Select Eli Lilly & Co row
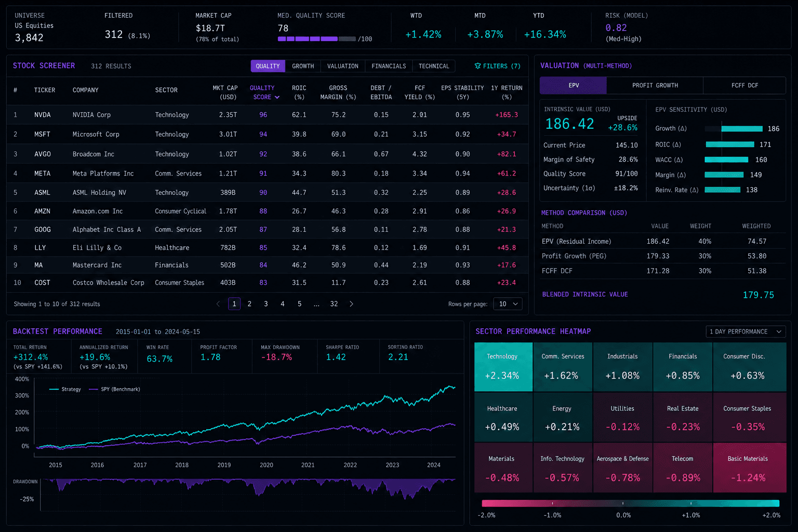 click(x=268, y=248)
